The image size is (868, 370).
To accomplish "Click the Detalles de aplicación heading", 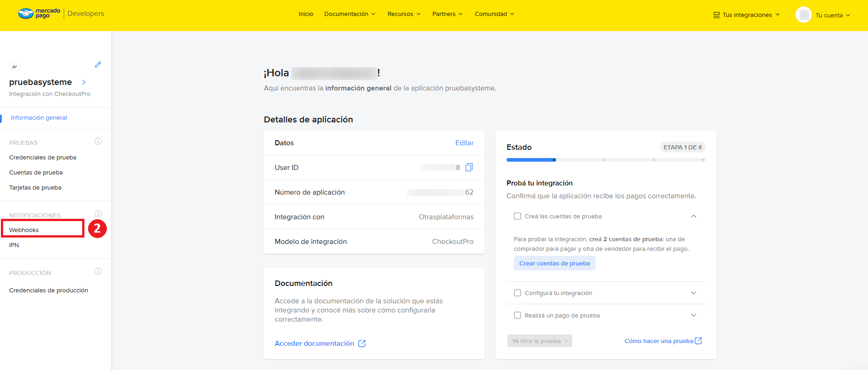I will click(309, 120).
